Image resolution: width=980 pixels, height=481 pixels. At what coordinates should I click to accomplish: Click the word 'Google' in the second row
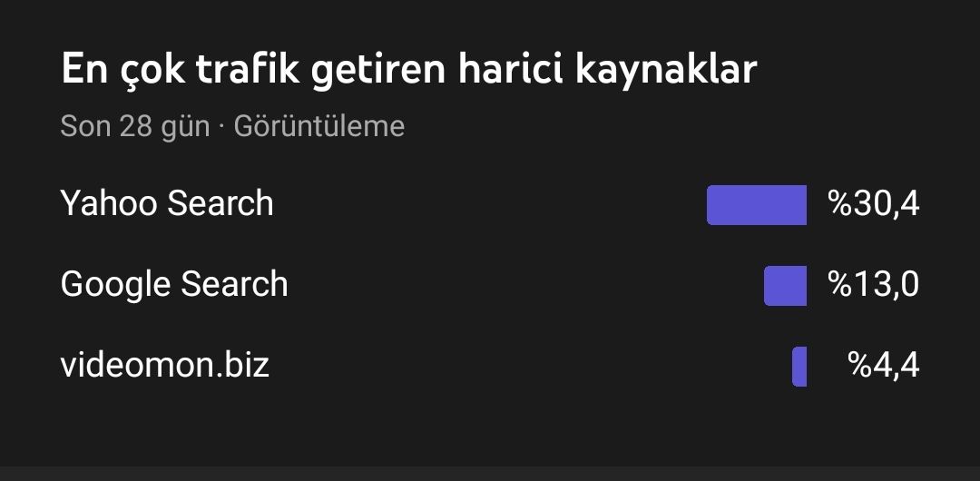(115, 286)
